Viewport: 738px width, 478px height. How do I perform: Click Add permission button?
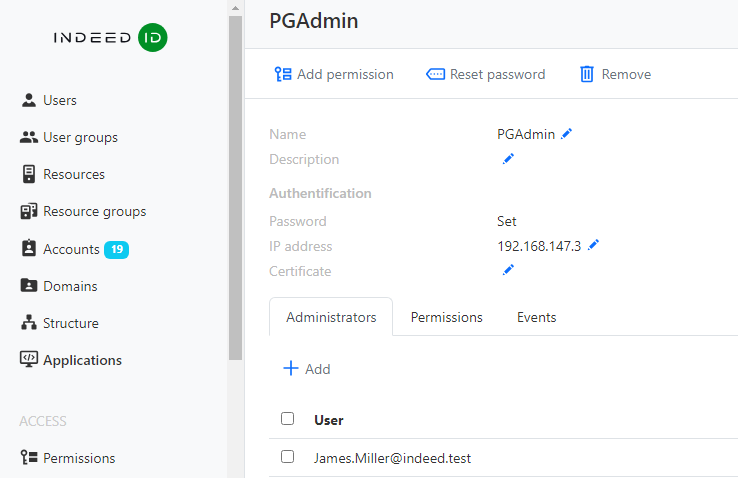334,74
